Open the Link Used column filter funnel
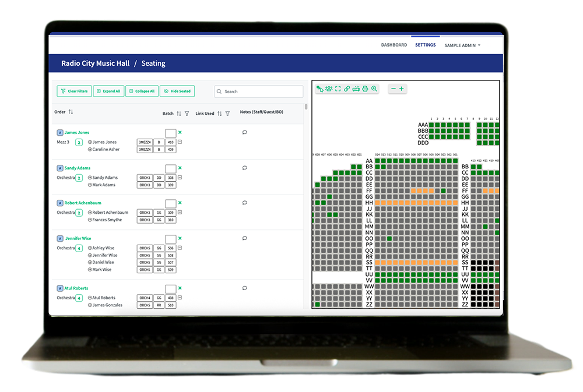This screenshot has width=583, height=392. tap(227, 114)
